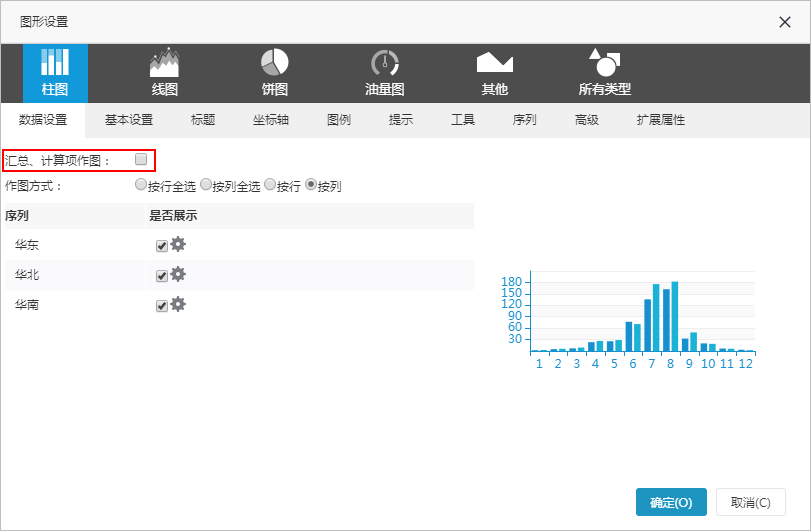Switch to the 扩展属性 tab
This screenshot has width=811, height=531.
tap(660, 120)
